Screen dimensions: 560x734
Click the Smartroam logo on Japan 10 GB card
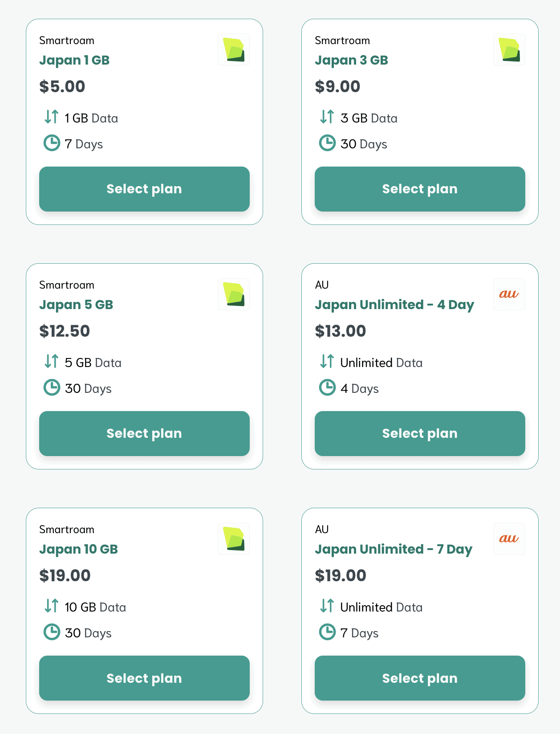point(234,539)
